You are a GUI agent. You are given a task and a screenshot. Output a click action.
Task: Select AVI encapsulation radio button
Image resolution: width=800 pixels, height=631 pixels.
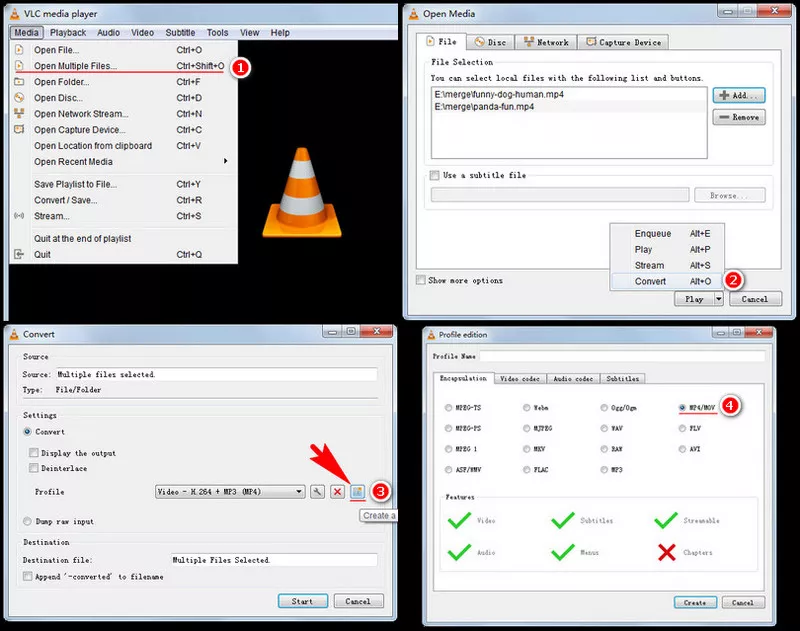[x=682, y=449]
